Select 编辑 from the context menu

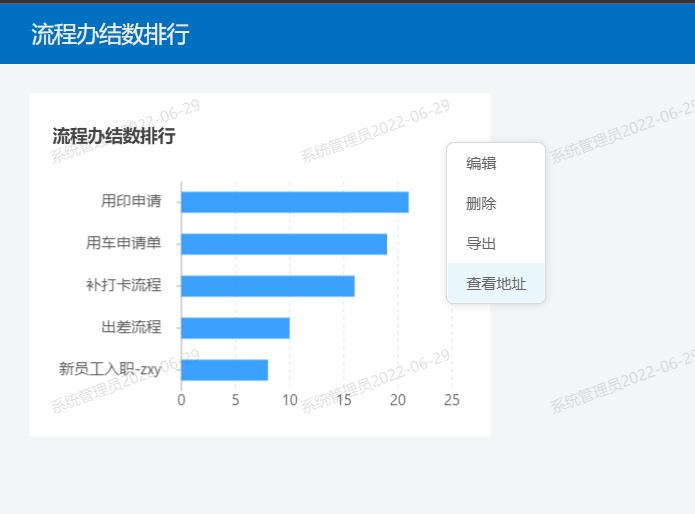[482, 164]
